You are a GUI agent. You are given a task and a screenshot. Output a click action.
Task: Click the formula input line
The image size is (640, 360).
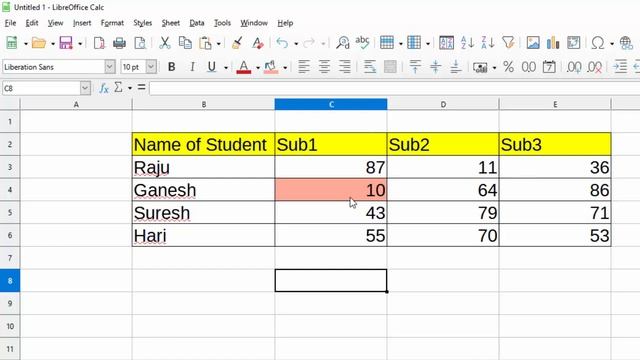click(394, 88)
